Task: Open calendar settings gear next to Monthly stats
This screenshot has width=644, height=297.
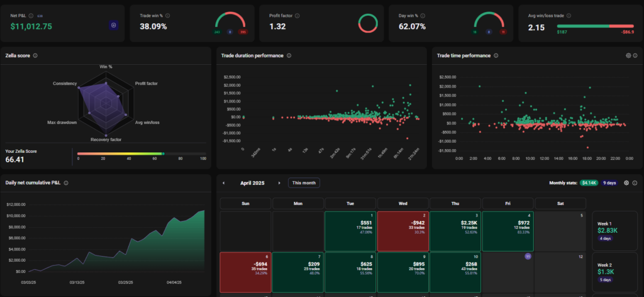Action: coord(626,183)
